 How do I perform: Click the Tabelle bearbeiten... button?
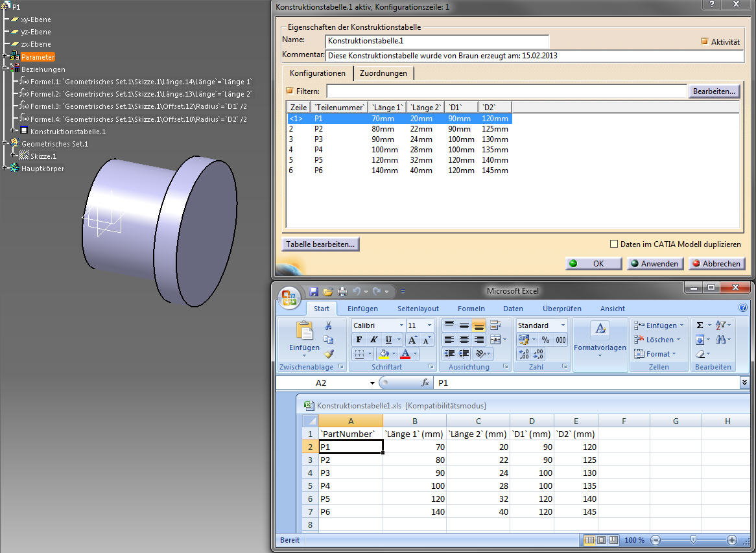(x=320, y=244)
